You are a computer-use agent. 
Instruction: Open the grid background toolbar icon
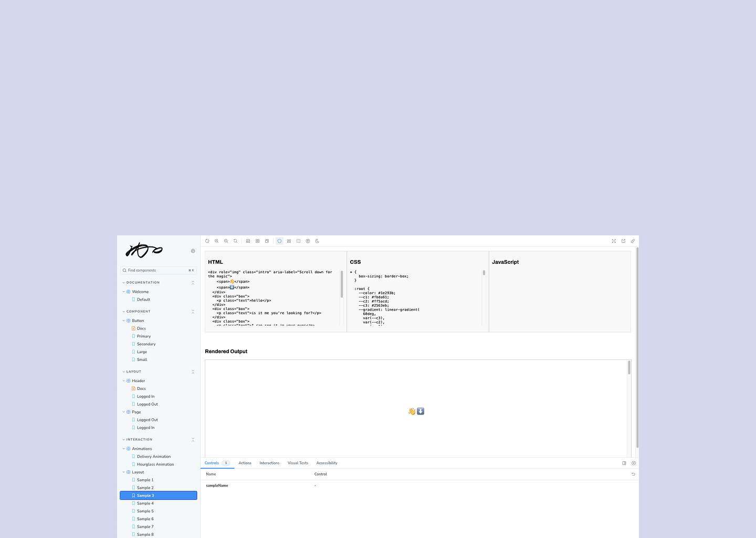[x=257, y=241]
